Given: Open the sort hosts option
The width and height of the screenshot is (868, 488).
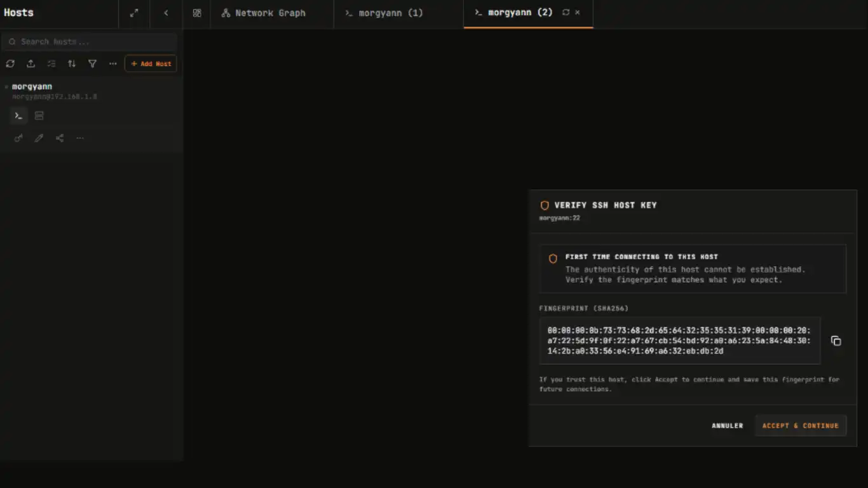Looking at the screenshot, I should click(x=72, y=64).
